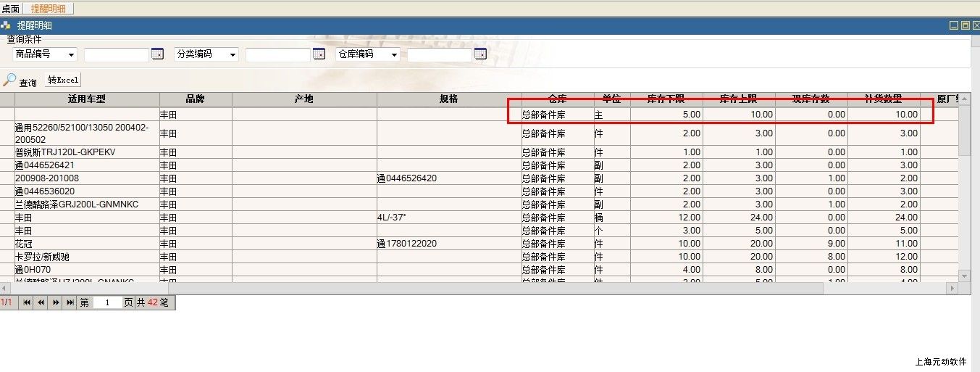The image size is (980, 372).
Task: Expand the 分类编码 dropdown
Action: coord(233,54)
